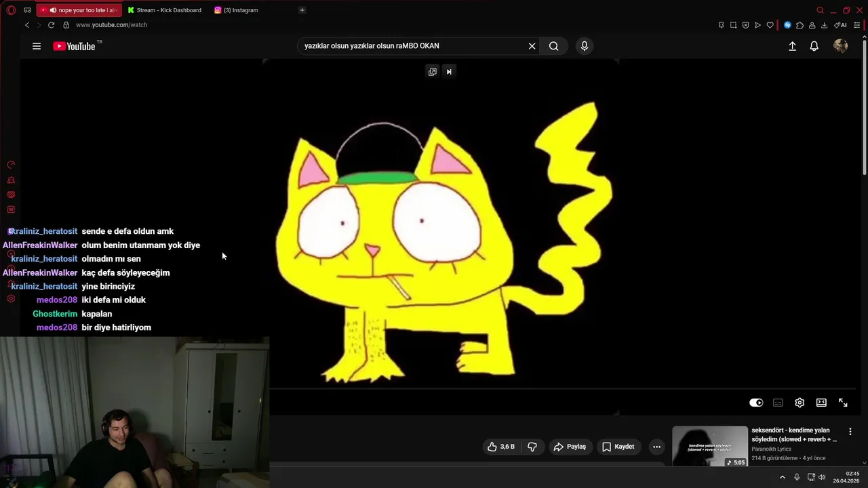Select chat message 'bir diye hatirliyom'
The image size is (868, 488).
[x=117, y=327]
